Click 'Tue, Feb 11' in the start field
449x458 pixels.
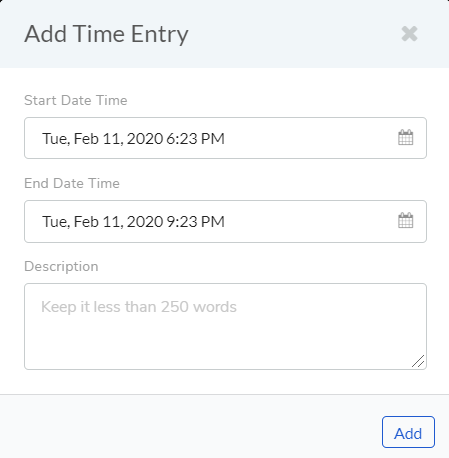[83, 139]
